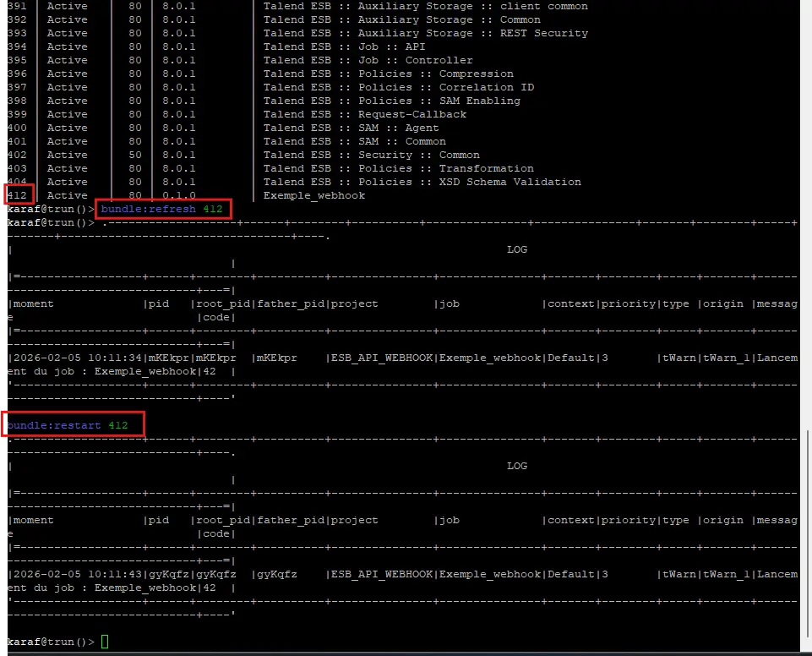
Task: Click bundle ID 412 in the bundle list
Action: tap(17, 194)
